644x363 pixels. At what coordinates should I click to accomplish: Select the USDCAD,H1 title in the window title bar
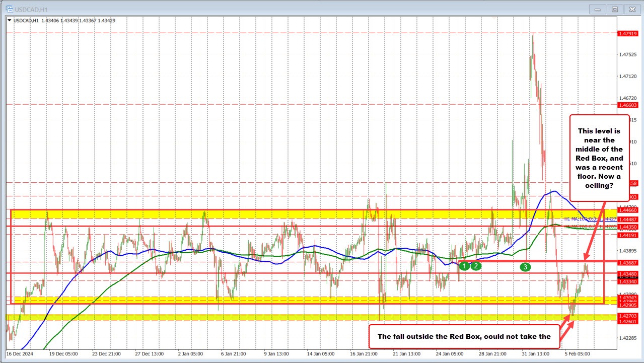coord(32,9)
